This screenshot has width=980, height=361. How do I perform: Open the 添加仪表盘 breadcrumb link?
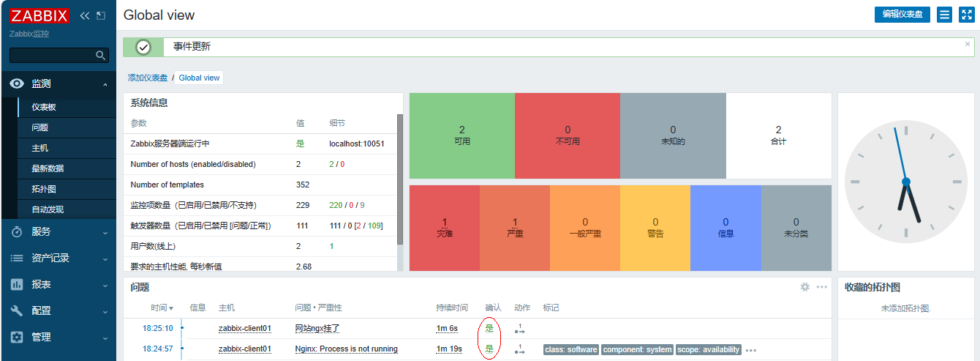147,78
